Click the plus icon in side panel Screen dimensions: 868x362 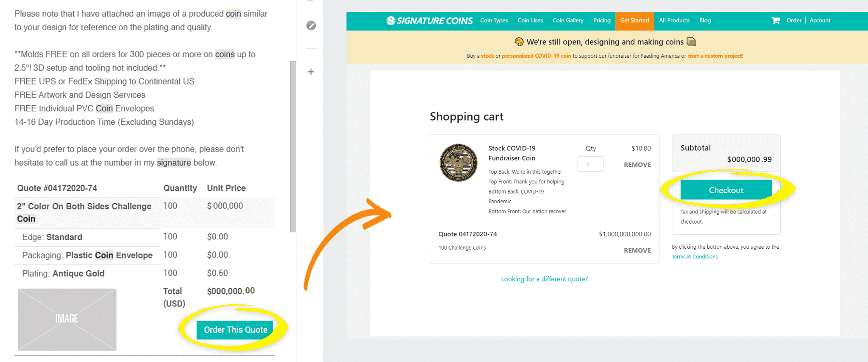pos(311,72)
